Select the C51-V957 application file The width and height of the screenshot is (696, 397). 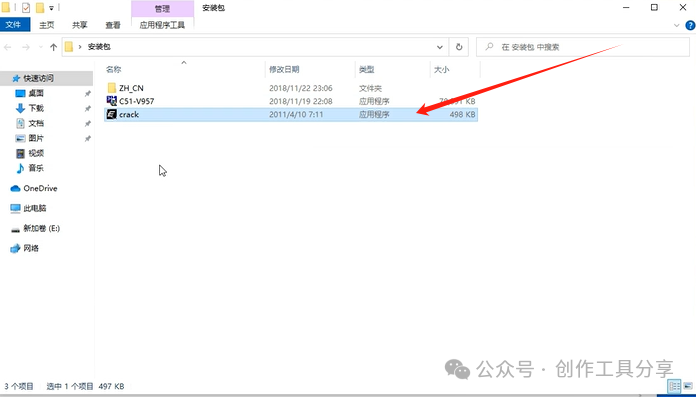tap(136, 101)
